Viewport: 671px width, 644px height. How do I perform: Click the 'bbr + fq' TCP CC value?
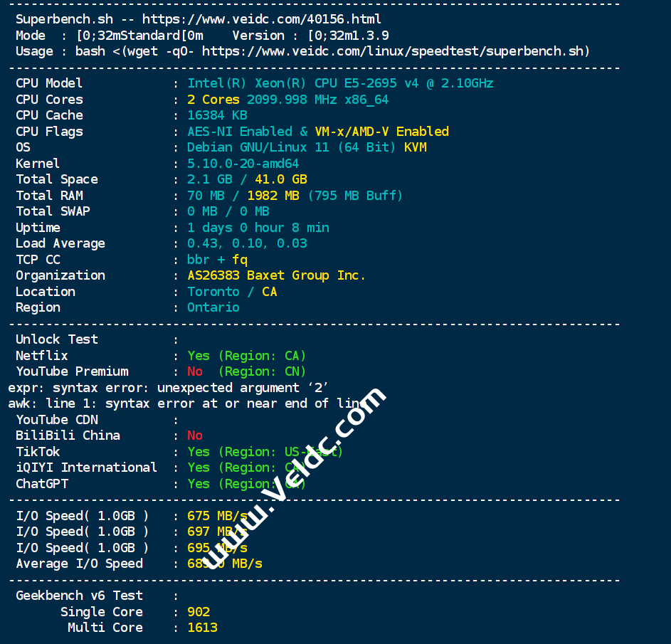tap(217, 260)
